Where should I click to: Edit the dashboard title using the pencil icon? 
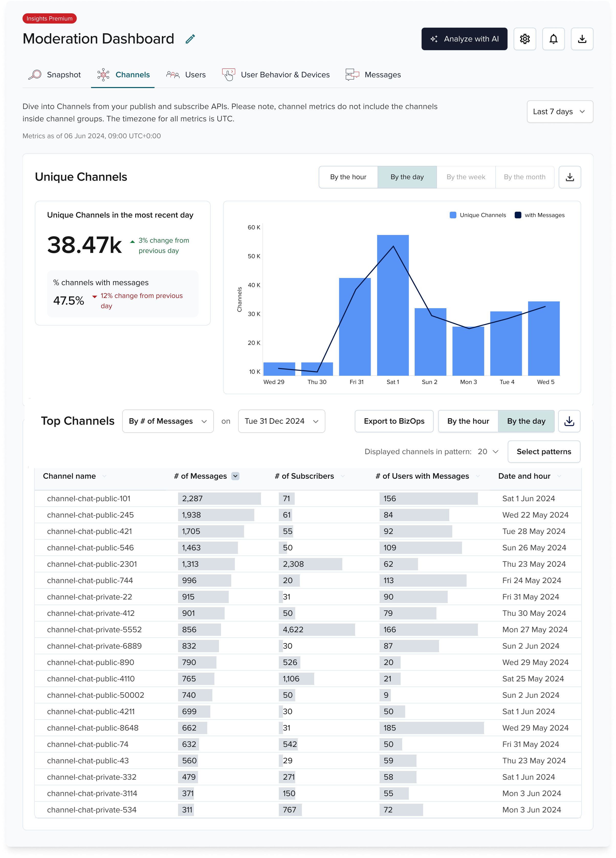190,39
